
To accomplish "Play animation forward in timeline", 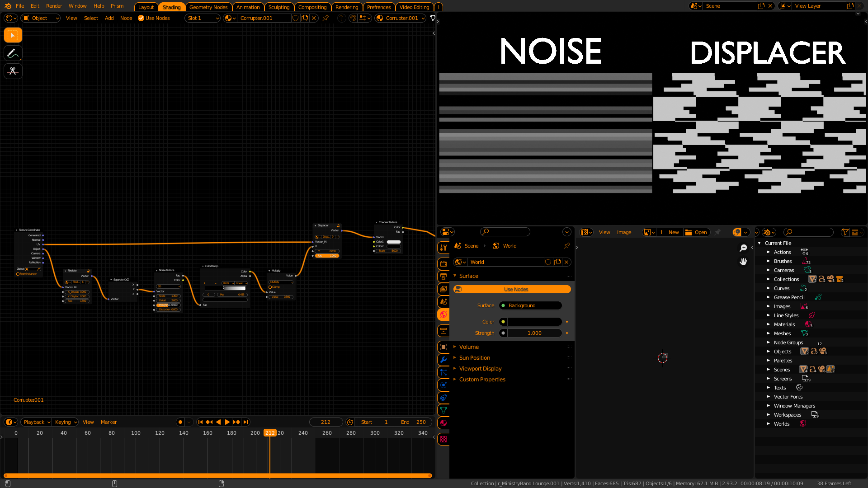I will tap(227, 422).
